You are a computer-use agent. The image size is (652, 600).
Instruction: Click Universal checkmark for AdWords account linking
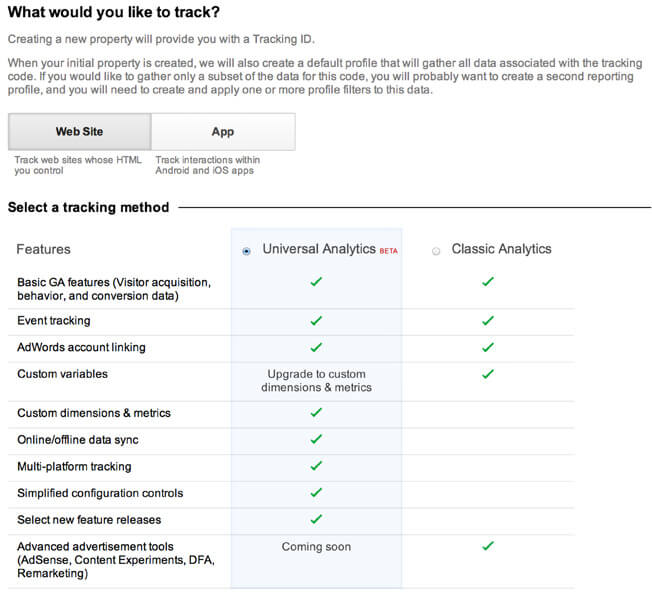pyautogui.click(x=316, y=347)
